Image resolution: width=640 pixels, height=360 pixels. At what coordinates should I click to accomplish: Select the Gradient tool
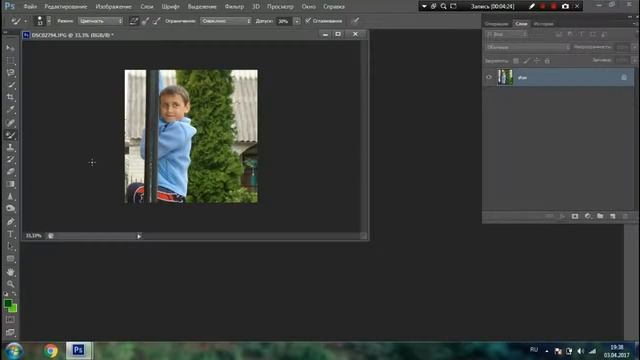[x=10, y=184]
